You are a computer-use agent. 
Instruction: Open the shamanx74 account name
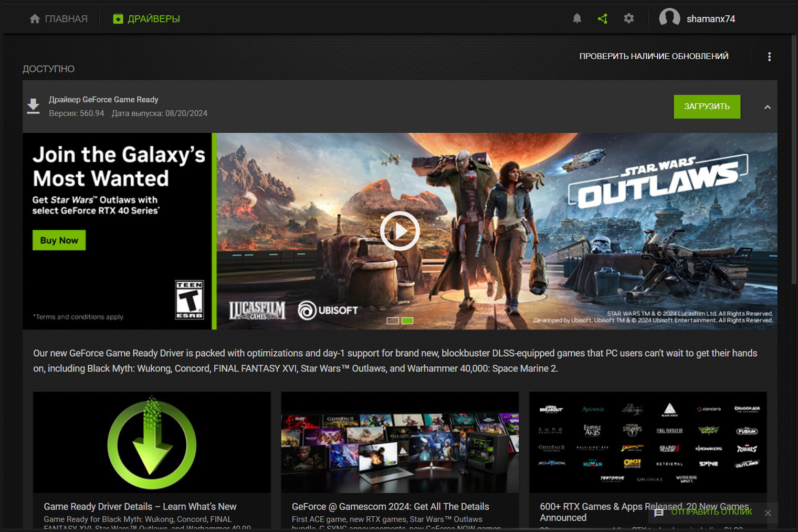(x=711, y=19)
